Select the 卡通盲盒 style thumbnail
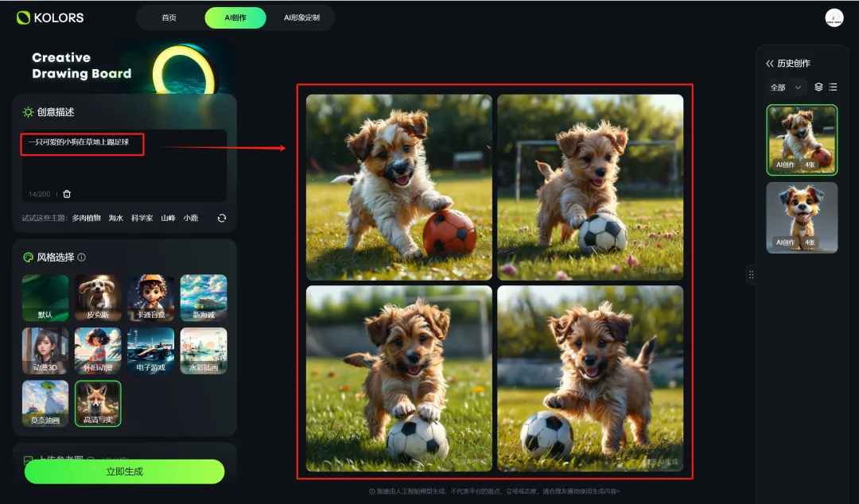The width and height of the screenshot is (859, 504). tap(150, 297)
